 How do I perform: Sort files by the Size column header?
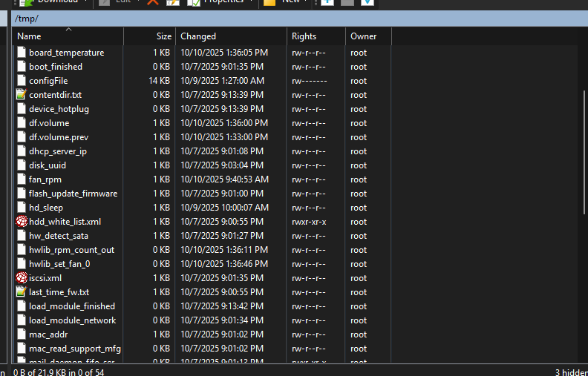(x=149, y=36)
